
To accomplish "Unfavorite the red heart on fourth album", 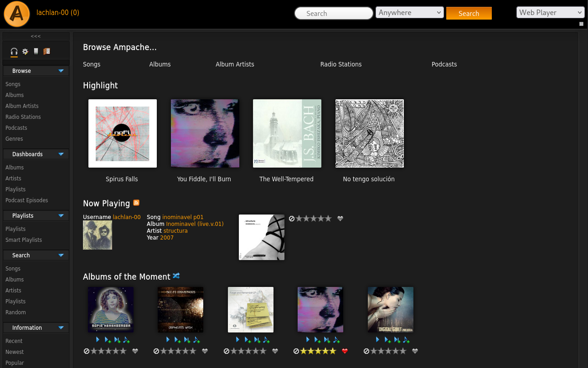I will tap(345, 351).
